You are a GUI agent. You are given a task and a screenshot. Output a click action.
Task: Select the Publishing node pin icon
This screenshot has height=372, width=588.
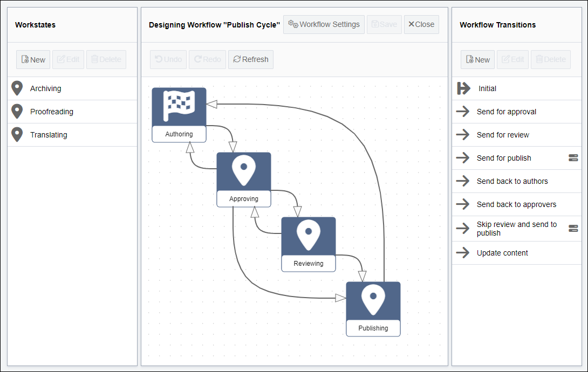[373, 300]
